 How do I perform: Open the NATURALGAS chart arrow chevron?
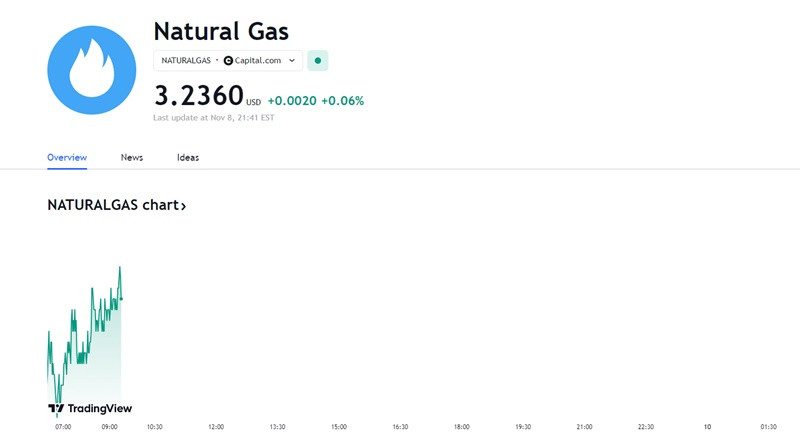pyautogui.click(x=184, y=206)
